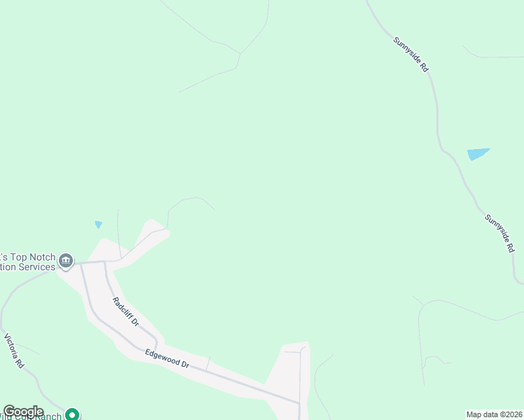Image resolution: width=524 pixels, height=420 pixels.
Task: Click the Top Notch Services gray pin icon
Action: click(66, 260)
